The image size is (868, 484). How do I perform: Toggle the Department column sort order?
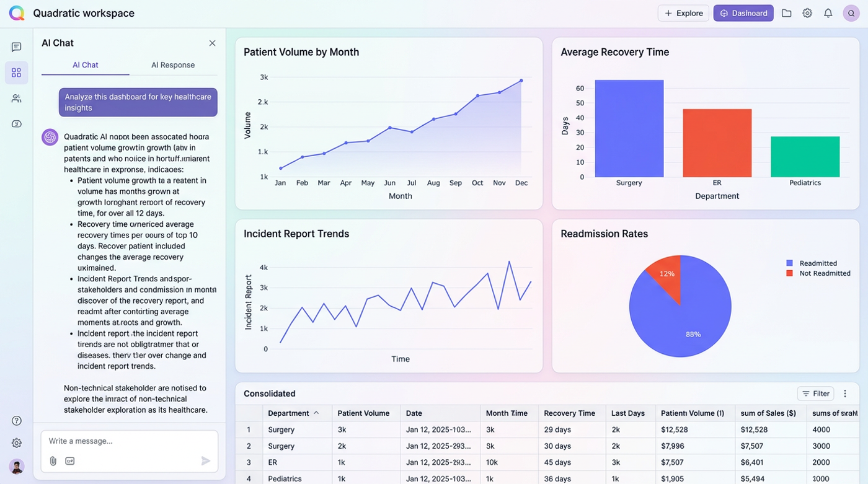(316, 413)
